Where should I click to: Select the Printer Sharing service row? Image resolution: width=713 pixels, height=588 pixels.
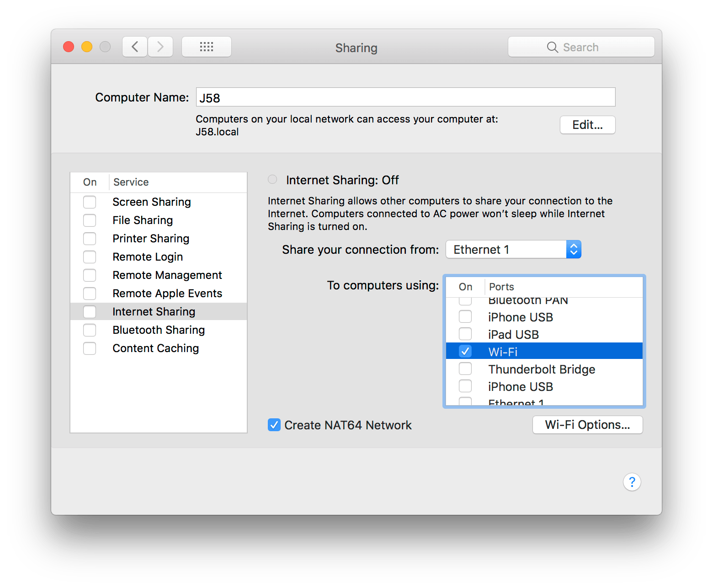tap(159, 239)
